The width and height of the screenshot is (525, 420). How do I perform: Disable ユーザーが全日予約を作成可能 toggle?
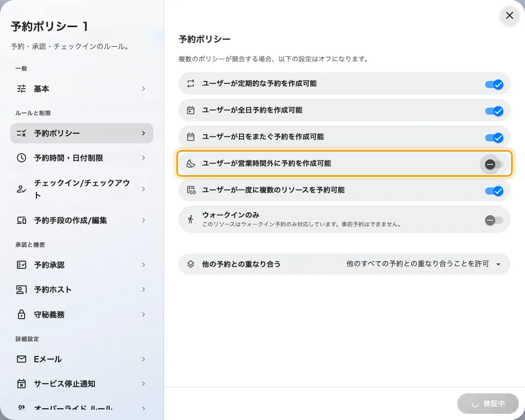pyautogui.click(x=494, y=111)
